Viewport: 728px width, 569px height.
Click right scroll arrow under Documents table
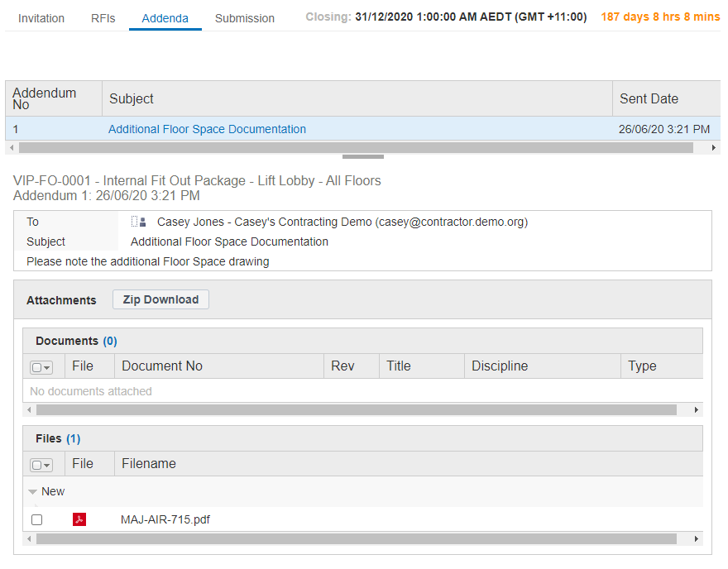pos(697,410)
